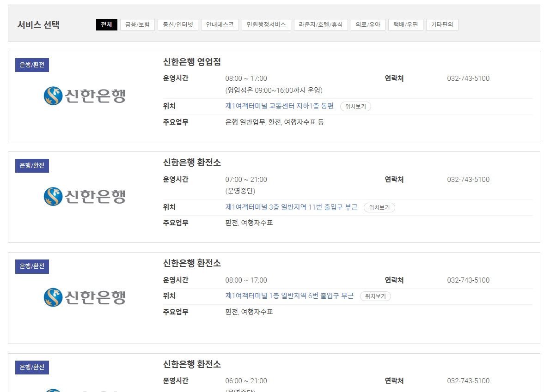Select the 라운지/호텔/휴식 filter
Viewport: 550px width, 392px height.
point(321,24)
